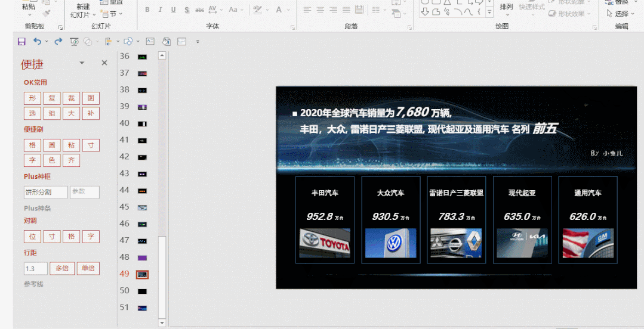Click font color A icon
The image size is (644, 329).
pos(279,10)
